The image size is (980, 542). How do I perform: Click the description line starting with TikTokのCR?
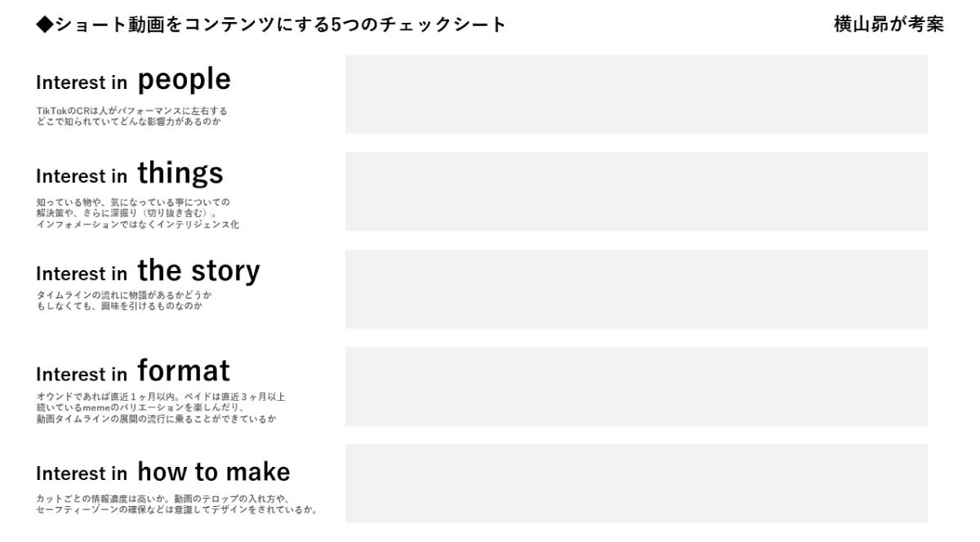coord(131,110)
